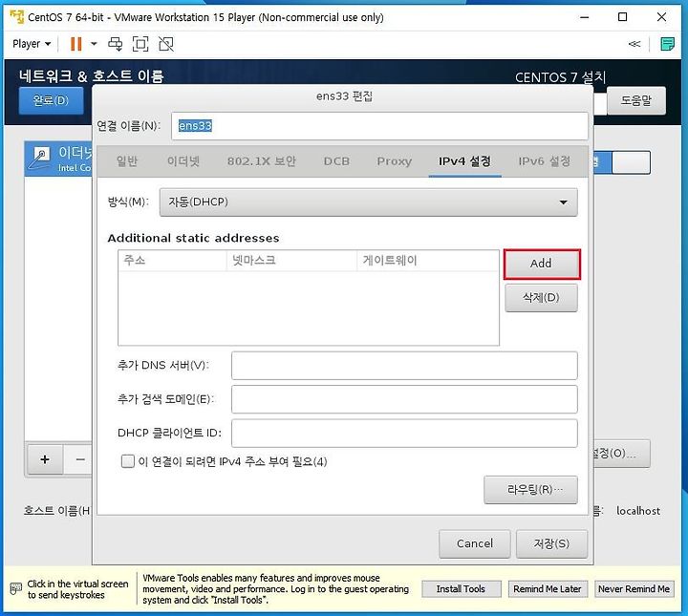Toggle the ethernet on/off switch
The image size is (688, 616).
pyautogui.click(x=621, y=162)
